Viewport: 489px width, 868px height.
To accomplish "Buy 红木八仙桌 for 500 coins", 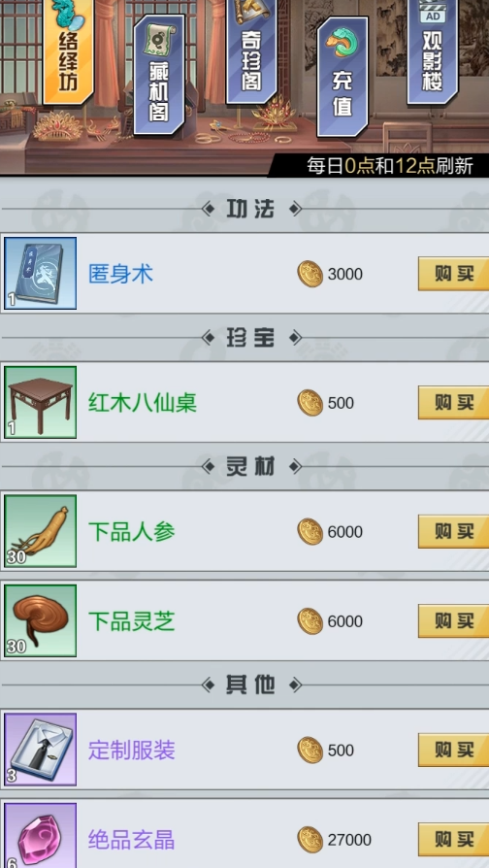I will (454, 403).
